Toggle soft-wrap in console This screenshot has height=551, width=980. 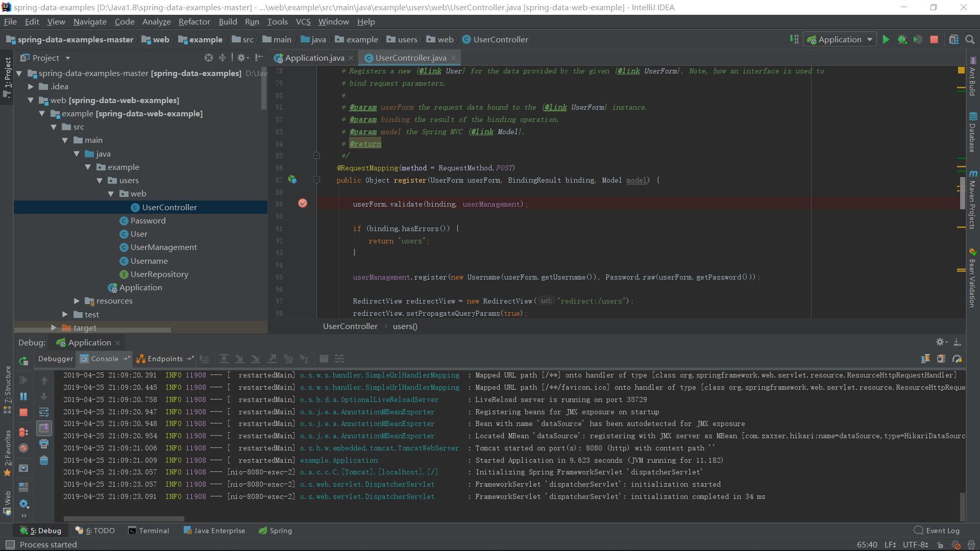point(44,412)
